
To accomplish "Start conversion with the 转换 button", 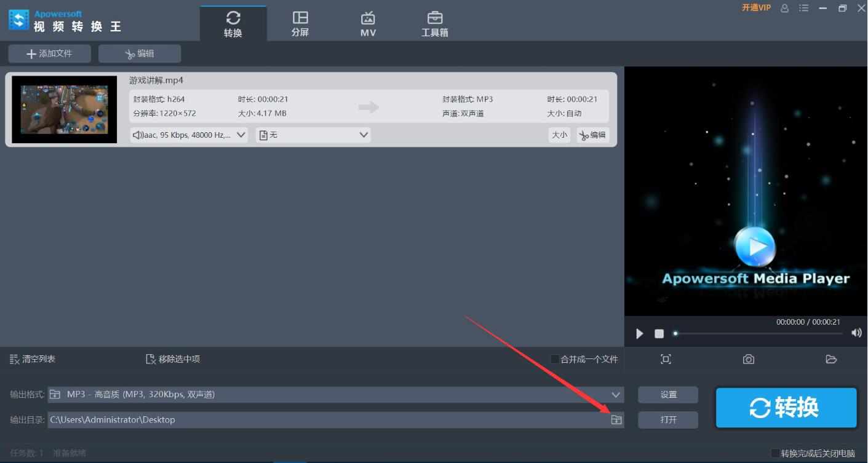I will pyautogui.click(x=787, y=407).
